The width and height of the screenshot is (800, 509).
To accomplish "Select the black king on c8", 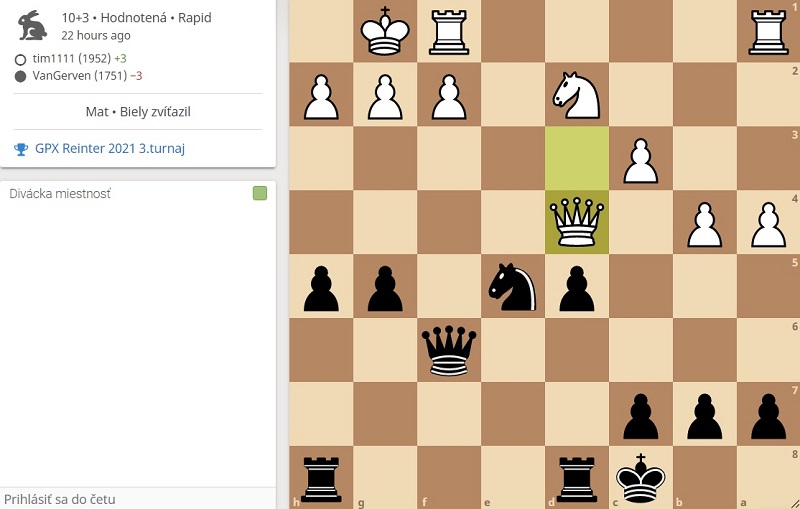I will tap(641, 478).
